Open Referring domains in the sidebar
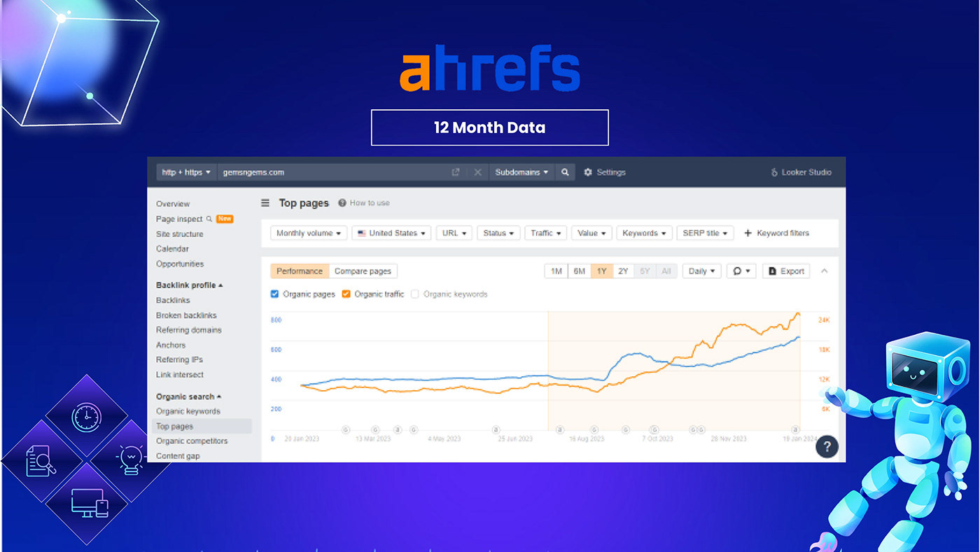Screen dimensions: 980x552 coord(189,330)
